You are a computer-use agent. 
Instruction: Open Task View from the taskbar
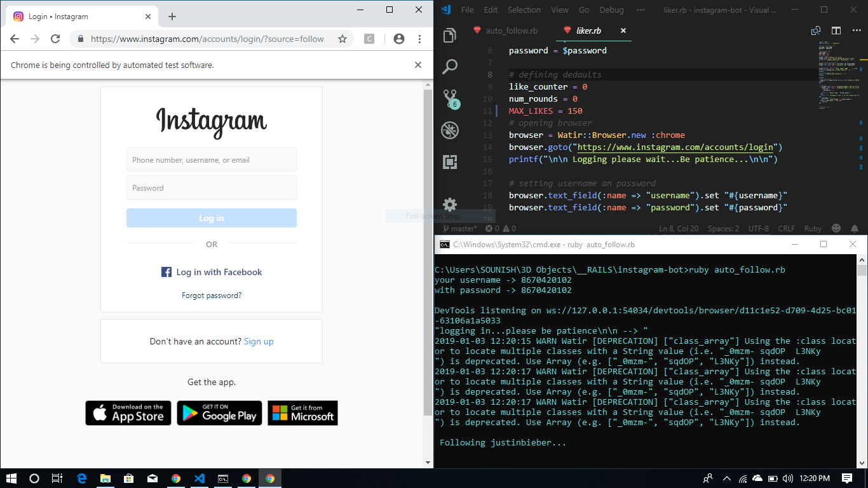[x=57, y=478]
